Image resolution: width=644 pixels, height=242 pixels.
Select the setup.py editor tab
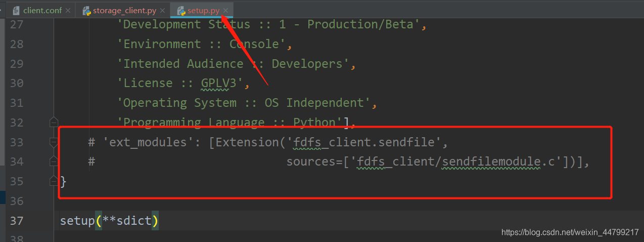click(x=203, y=10)
